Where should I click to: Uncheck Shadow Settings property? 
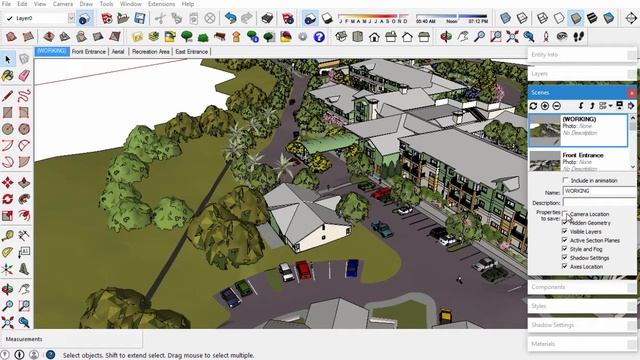click(565, 258)
